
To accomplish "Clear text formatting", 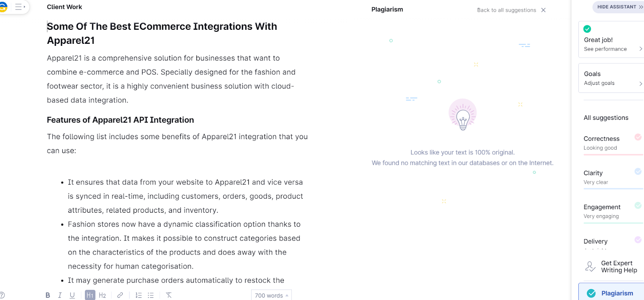I will [169, 295].
